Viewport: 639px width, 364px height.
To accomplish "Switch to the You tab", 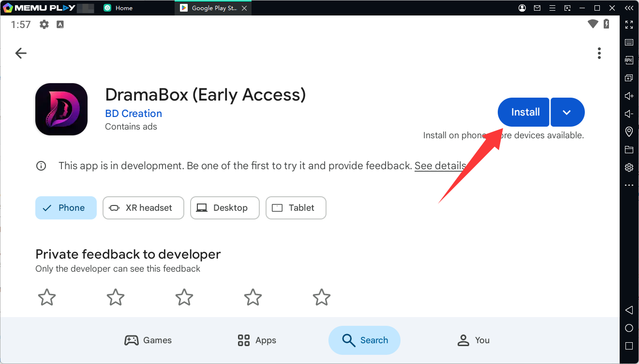I will tap(474, 340).
